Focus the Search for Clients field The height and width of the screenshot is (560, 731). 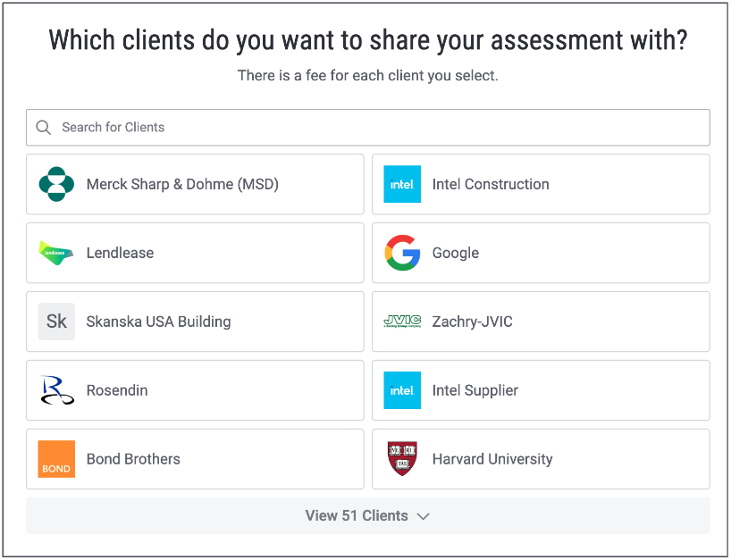tap(368, 128)
